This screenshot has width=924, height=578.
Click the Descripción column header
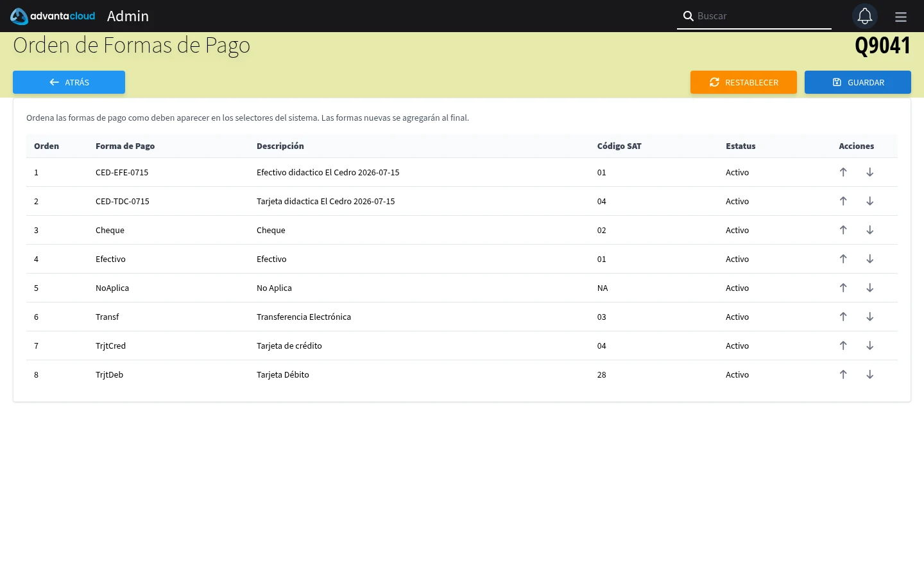pyautogui.click(x=280, y=146)
